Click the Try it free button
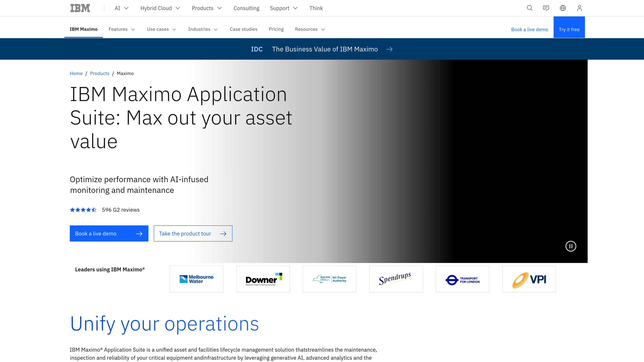The image size is (644, 362). [569, 27]
